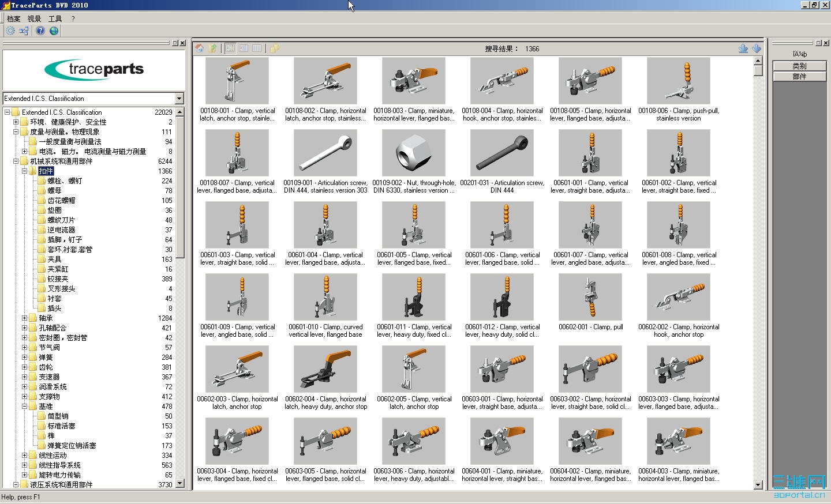The width and height of the screenshot is (831, 504).
Task: Select the 一般度量衡与测量法 folder
Action: tap(70, 142)
